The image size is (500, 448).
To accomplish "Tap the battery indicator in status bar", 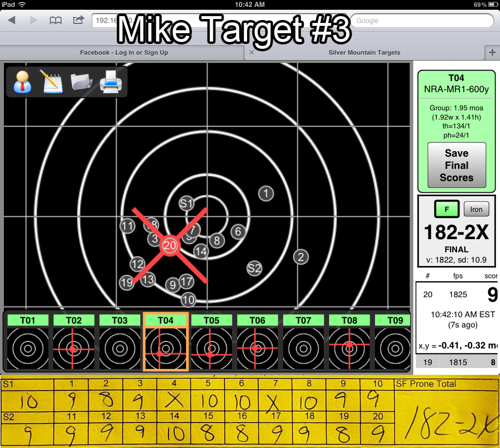I will coord(492,4).
